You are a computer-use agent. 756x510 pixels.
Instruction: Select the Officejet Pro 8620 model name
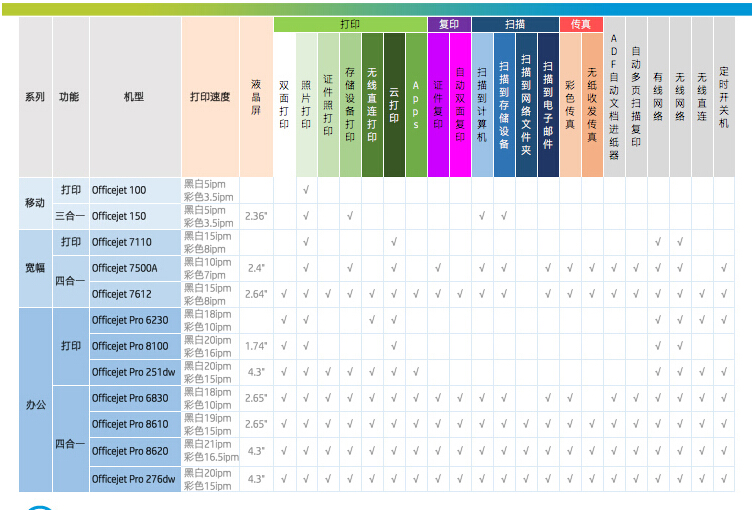coord(130,451)
